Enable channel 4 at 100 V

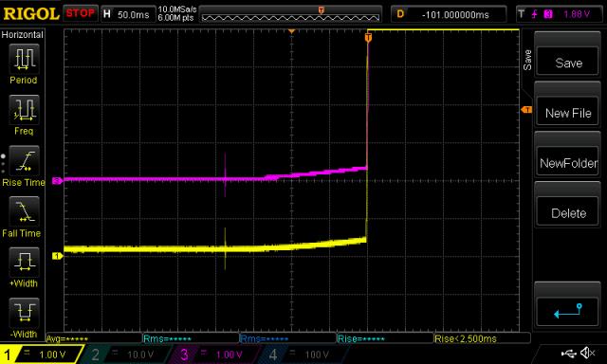302,355
